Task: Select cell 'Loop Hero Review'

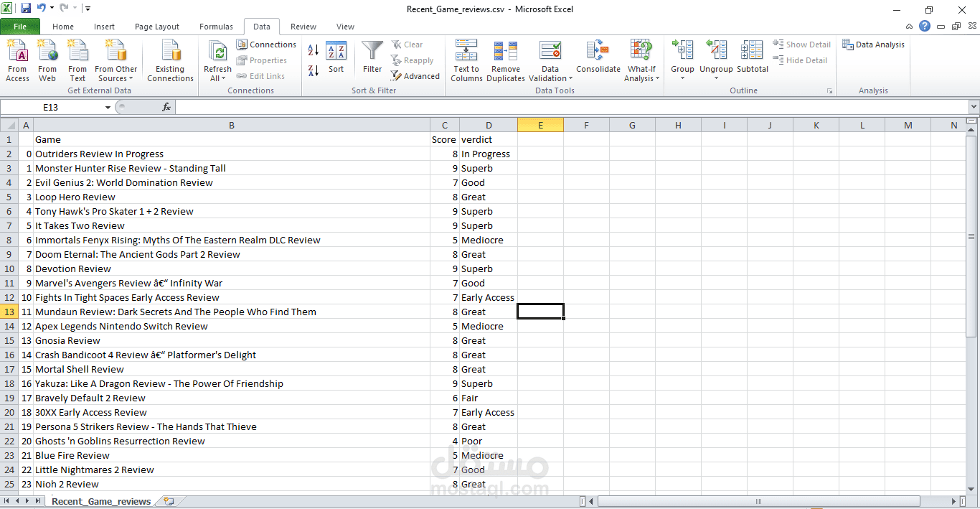Action: 232,197
